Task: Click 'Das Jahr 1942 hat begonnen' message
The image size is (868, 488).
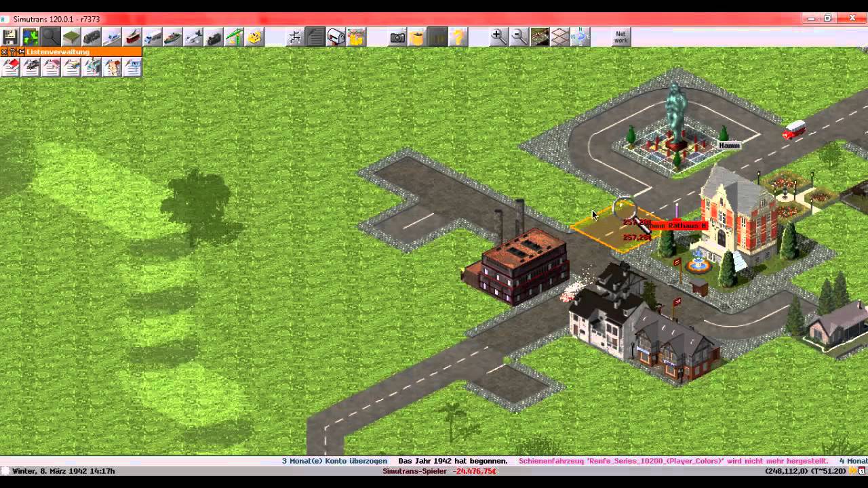Action: 452,461
